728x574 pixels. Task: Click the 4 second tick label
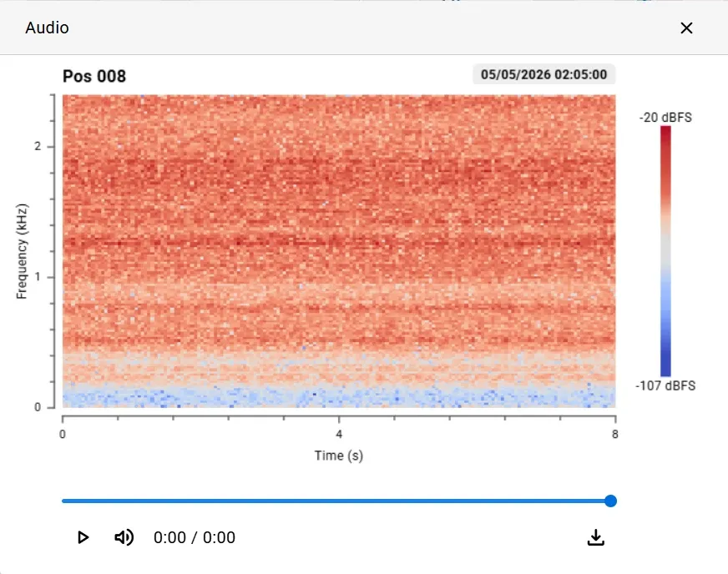tap(339, 435)
